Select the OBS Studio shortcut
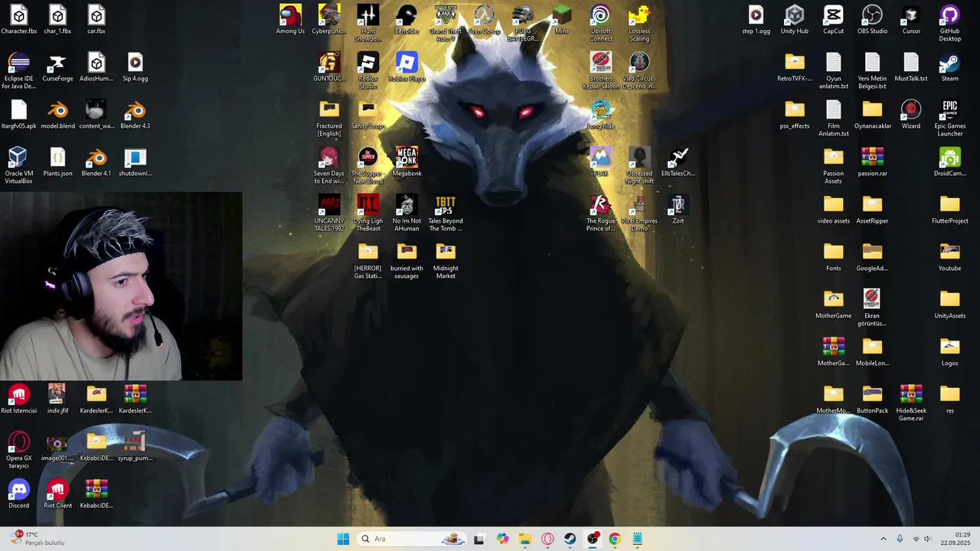Image resolution: width=980 pixels, height=551 pixels. [x=872, y=20]
